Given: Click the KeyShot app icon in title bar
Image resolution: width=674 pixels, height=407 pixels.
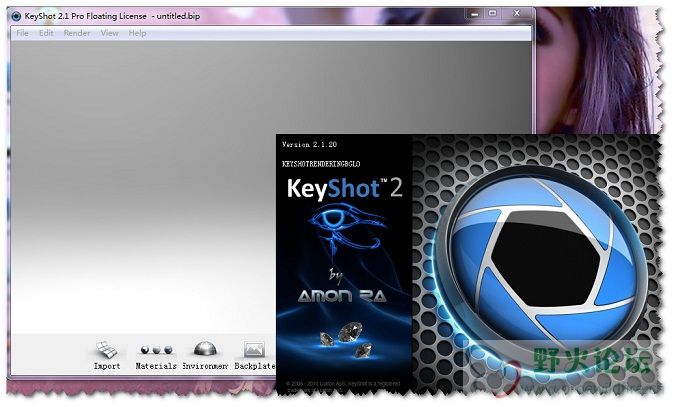Looking at the screenshot, I should tap(16, 16).
